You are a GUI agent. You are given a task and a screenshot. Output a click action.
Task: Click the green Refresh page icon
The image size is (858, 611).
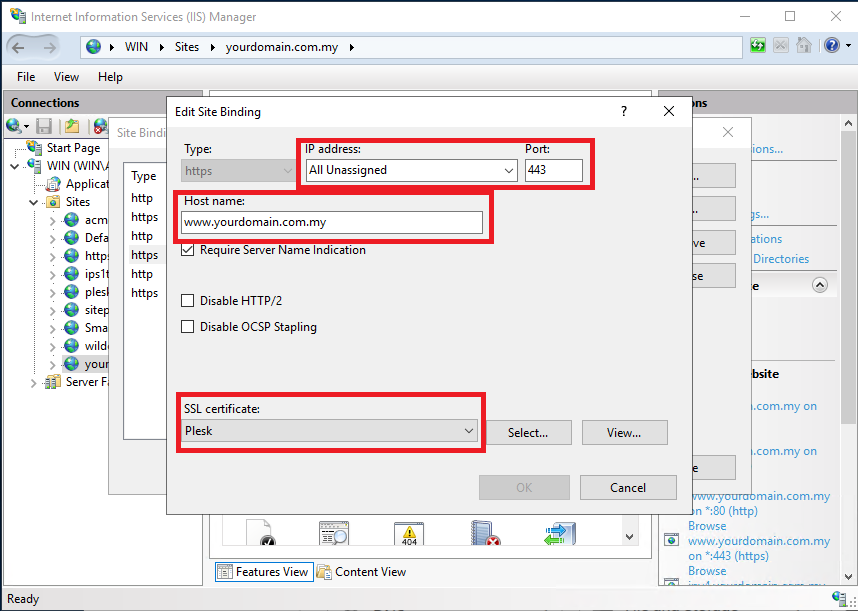[x=758, y=46]
